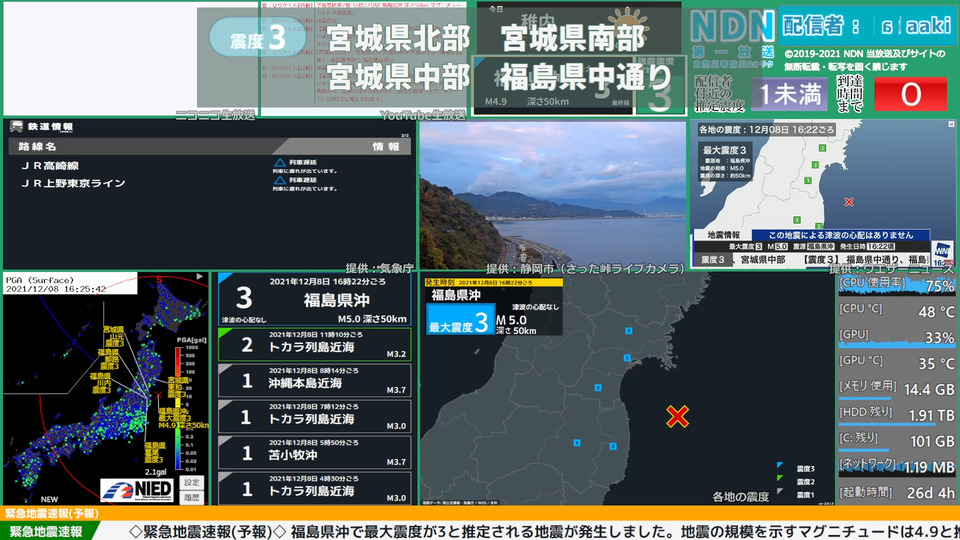
Task: Click the Satta Pass live camera view
Action: pyautogui.click(x=552, y=195)
